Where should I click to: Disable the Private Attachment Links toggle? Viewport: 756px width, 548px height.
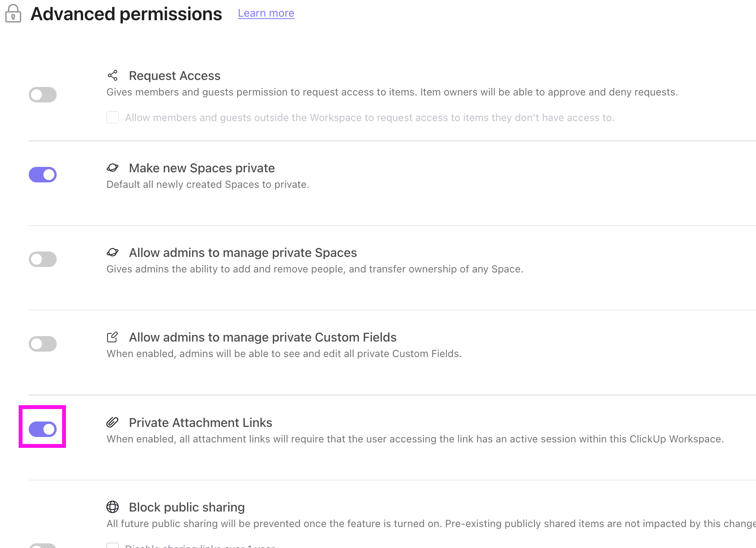(x=43, y=429)
